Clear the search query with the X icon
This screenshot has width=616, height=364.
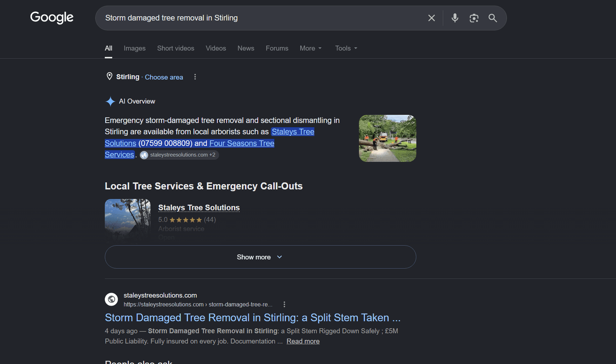(432, 18)
